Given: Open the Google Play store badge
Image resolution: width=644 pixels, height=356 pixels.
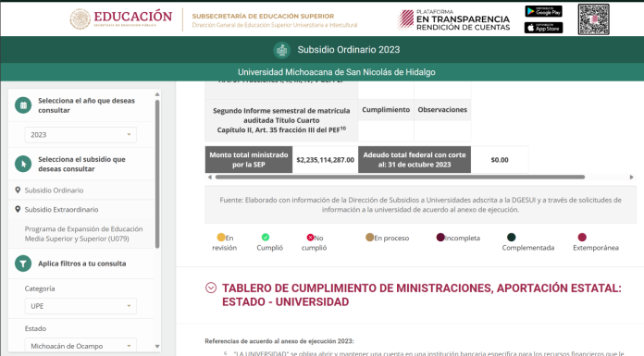Looking at the screenshot, I should point(543,11).
